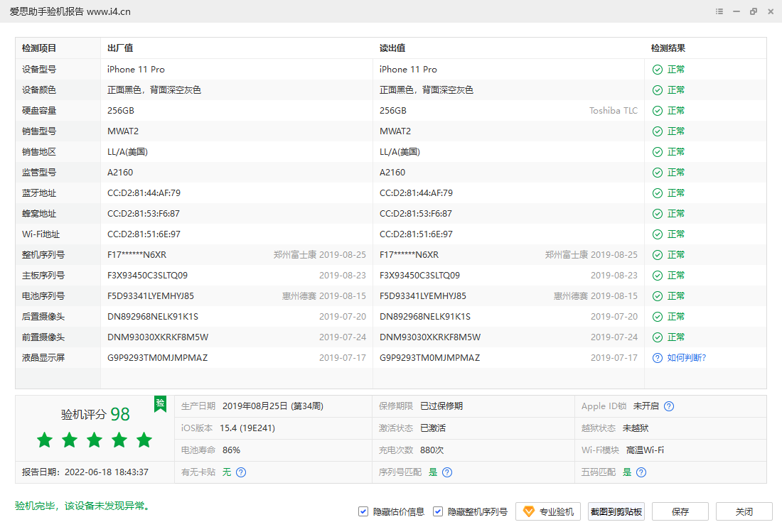Viewport: 782px width, 532px height.
Task: Click the 截图到剪贴板 button
Action: [x=616, y=511]
